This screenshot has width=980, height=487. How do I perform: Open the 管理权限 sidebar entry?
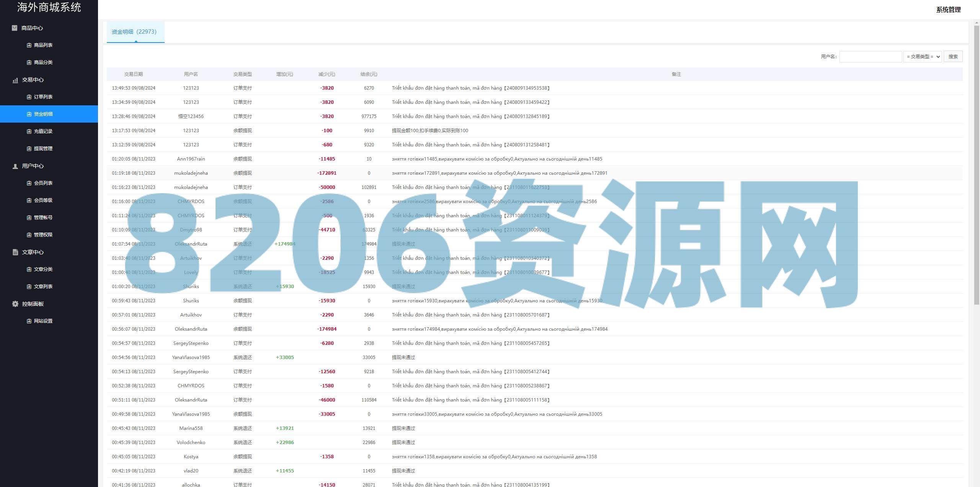click(x=43, y=235)
